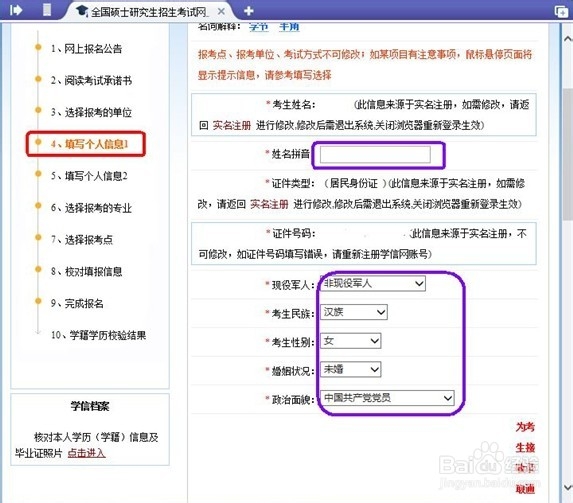Image resolution: width=573 pixels, height=503 pixels.
Task: Click the scrollbar down arrow
Action: (x=568, y=487)
